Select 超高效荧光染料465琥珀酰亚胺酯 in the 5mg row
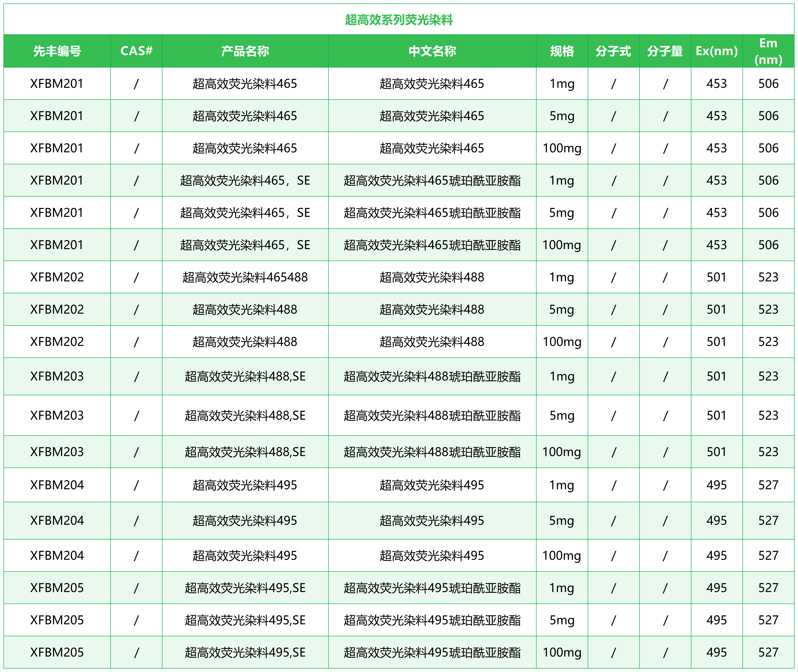 [432, 213]
